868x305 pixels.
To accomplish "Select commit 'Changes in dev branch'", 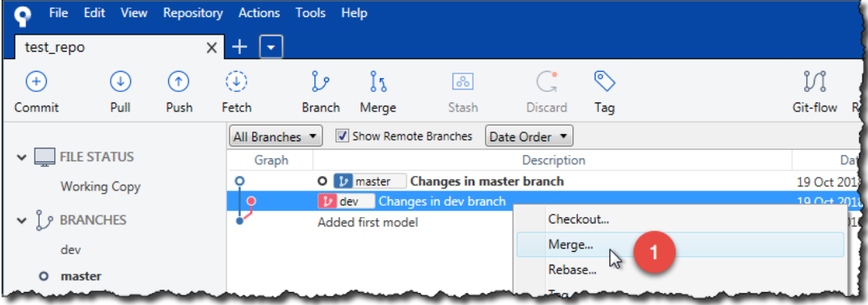I will [442, 202].
